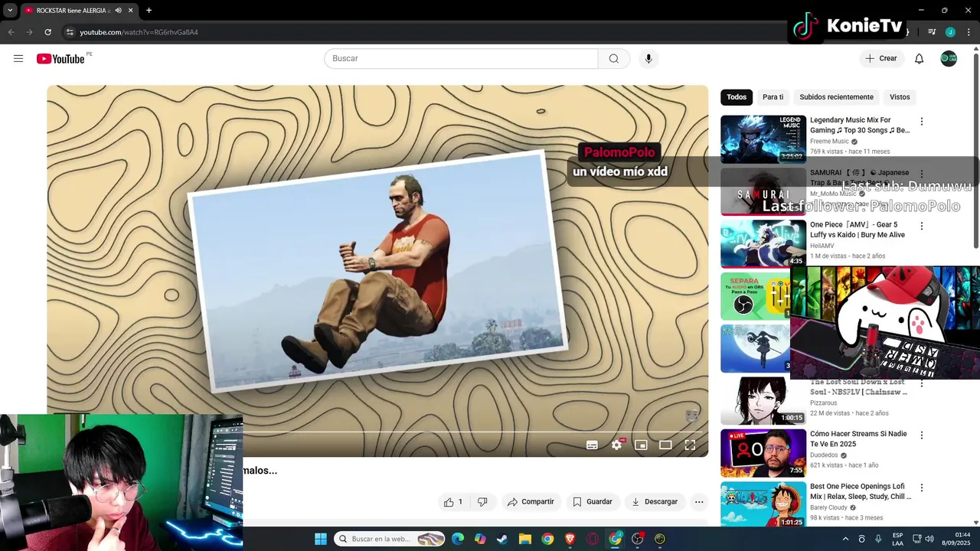Screen dimensions: 980x551
Task: Open options for Best One Piece Openings video
Action: [x=922, y=487]
